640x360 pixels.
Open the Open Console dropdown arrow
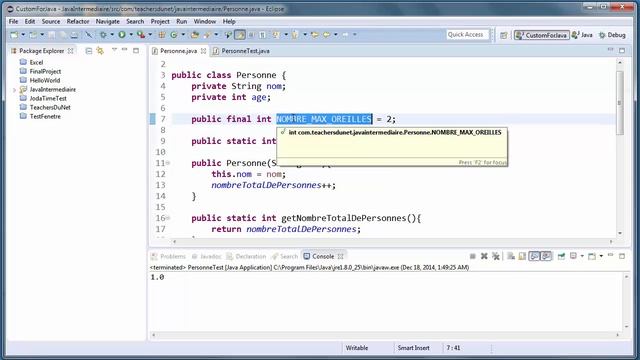click(x=601, y=256)
